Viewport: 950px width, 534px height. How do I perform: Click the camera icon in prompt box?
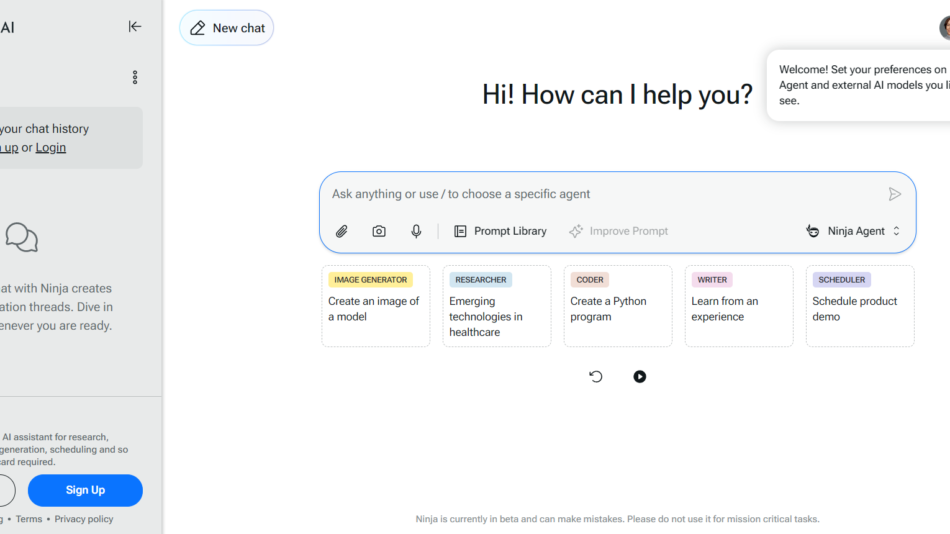pyautogui.click(x=379, y=231)
